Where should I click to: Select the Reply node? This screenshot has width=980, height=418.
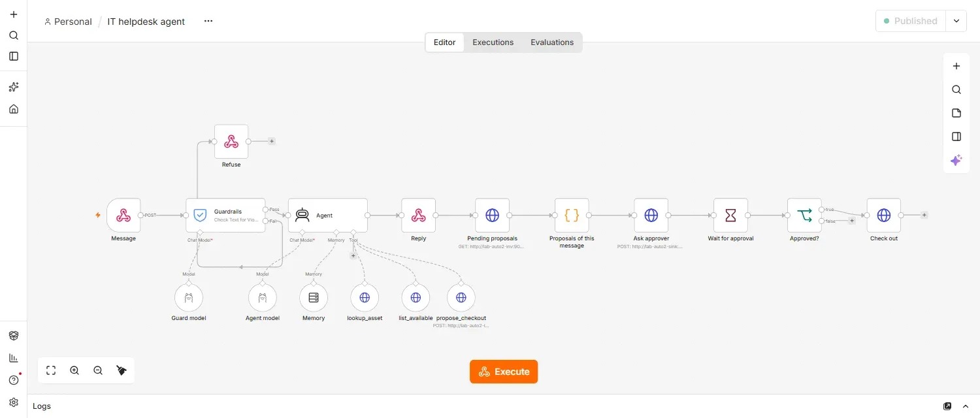(419, 215)
